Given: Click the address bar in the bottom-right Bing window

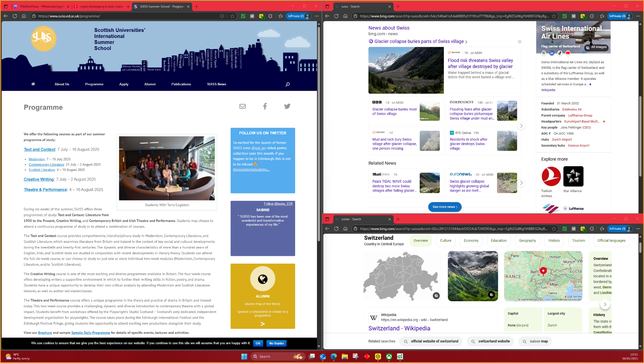Looking at the screenshot, I should [453, 229].
